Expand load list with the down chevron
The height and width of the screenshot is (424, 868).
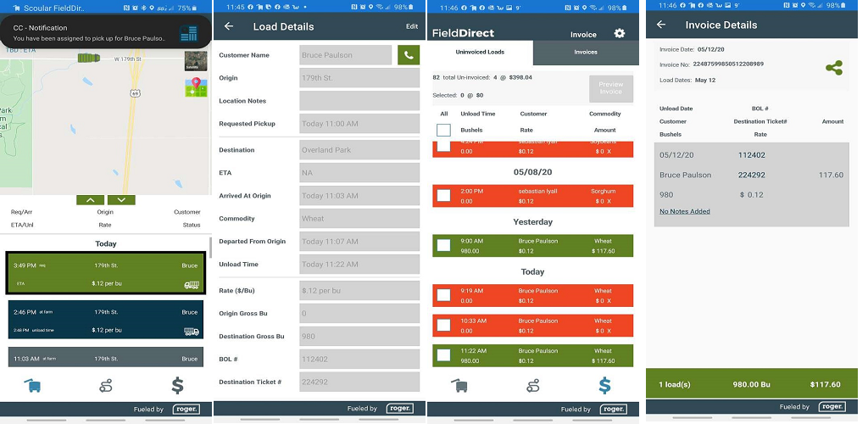(122, 200)
